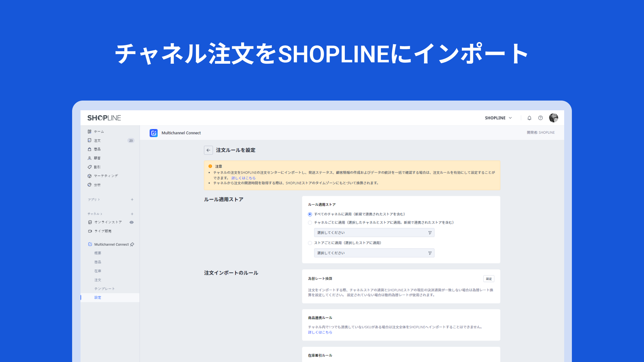Click the Multichannel Connect title in app header
The width and height of the screenshot is (644, 362).
[x=181, y=133]
